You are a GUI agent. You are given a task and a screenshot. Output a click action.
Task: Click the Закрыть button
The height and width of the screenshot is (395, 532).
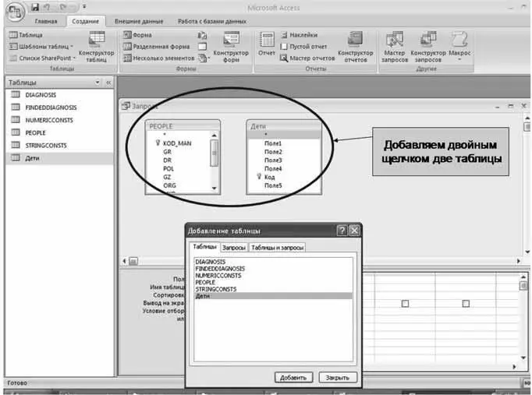tap(338, 377)
